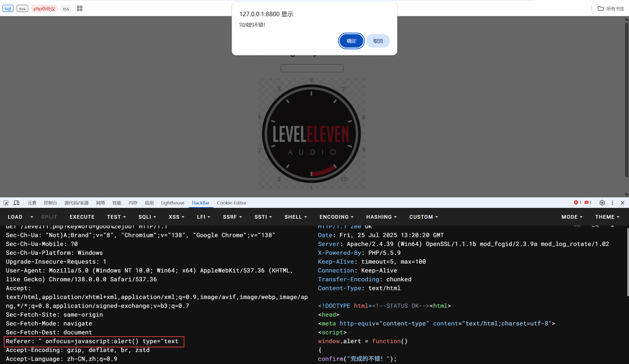Click the sql bookmark chip
The height and width of the screenshot is (364, 629).
coord(8,9)
